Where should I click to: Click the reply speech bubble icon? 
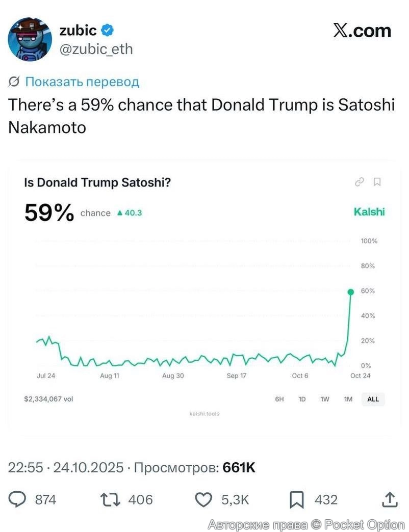click(x=18, y=500)
